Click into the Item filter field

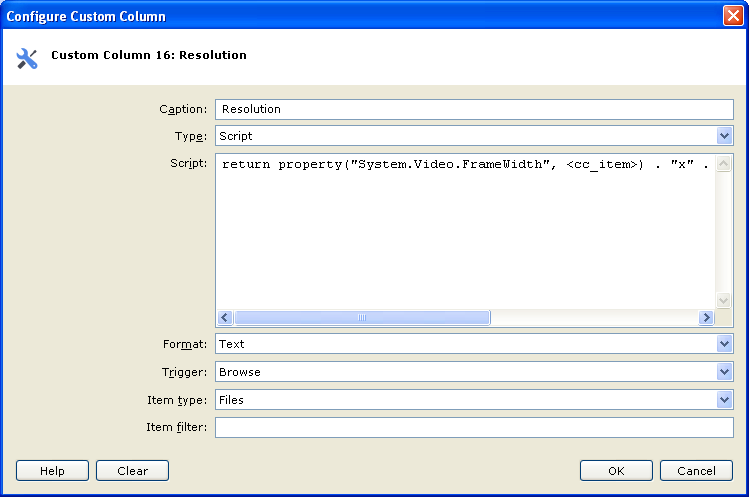click(x=474, y=428)
